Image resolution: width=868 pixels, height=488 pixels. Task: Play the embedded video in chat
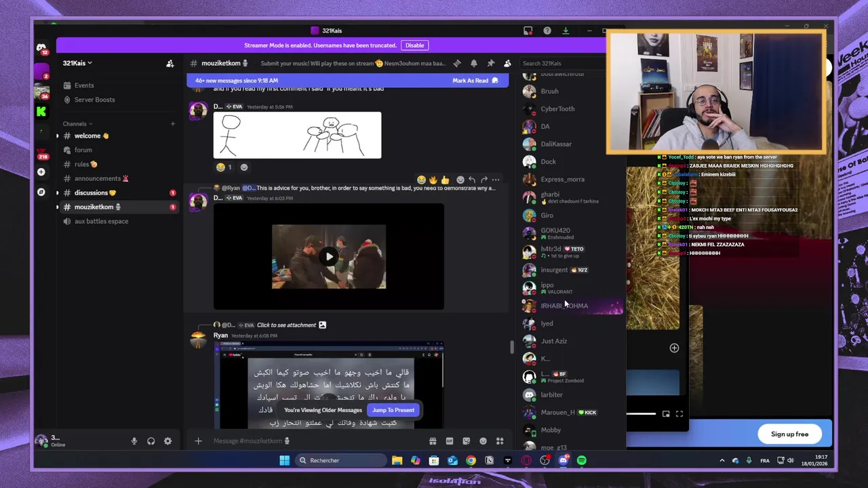[329, 257]
